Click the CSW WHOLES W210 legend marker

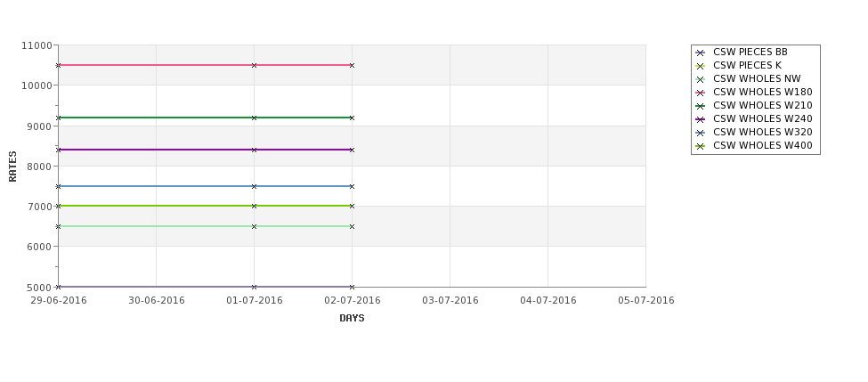(x=701, y=106)
